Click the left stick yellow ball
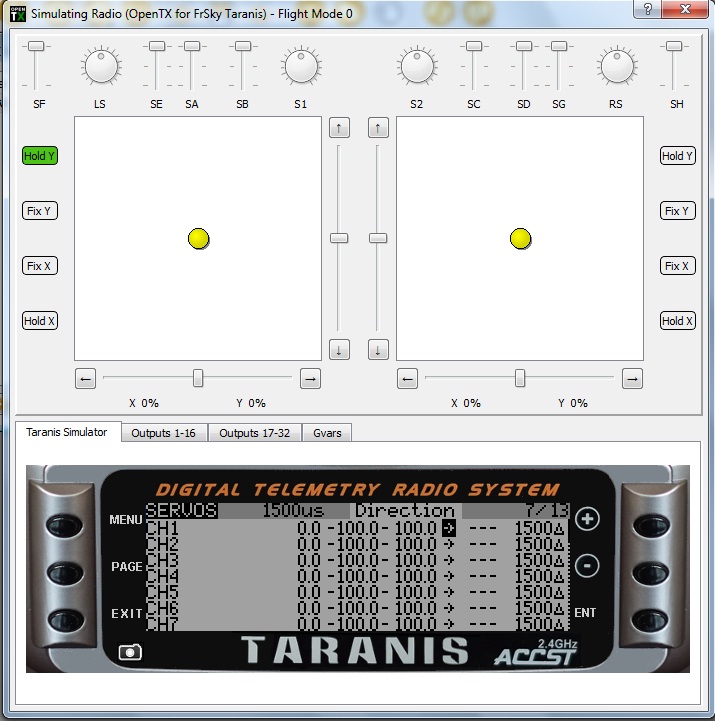The image size is (715, 721). click(x=199, y=239)
